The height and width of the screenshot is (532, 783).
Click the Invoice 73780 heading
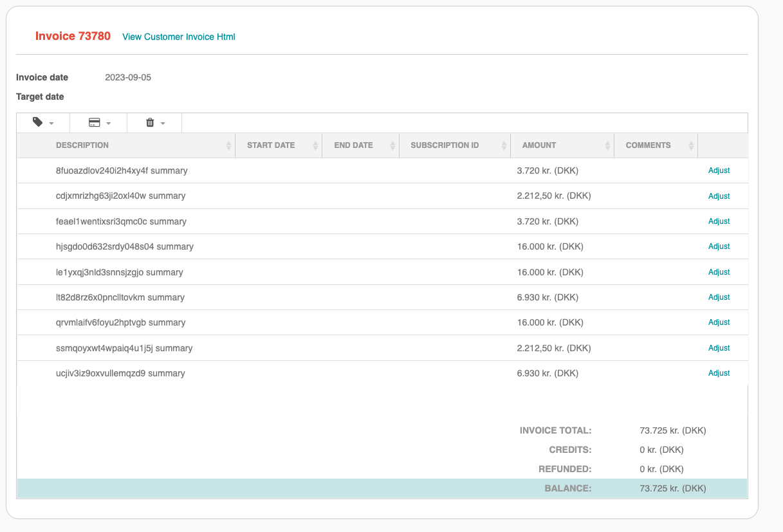coord(73,36)
